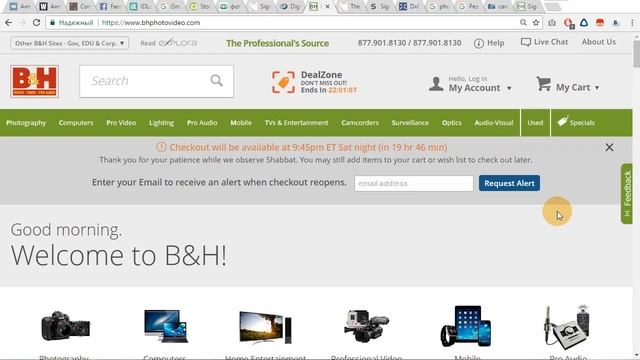This screenshot has width=640, height=360.
Task: Click the Specials tag icon
Action: 562,121
